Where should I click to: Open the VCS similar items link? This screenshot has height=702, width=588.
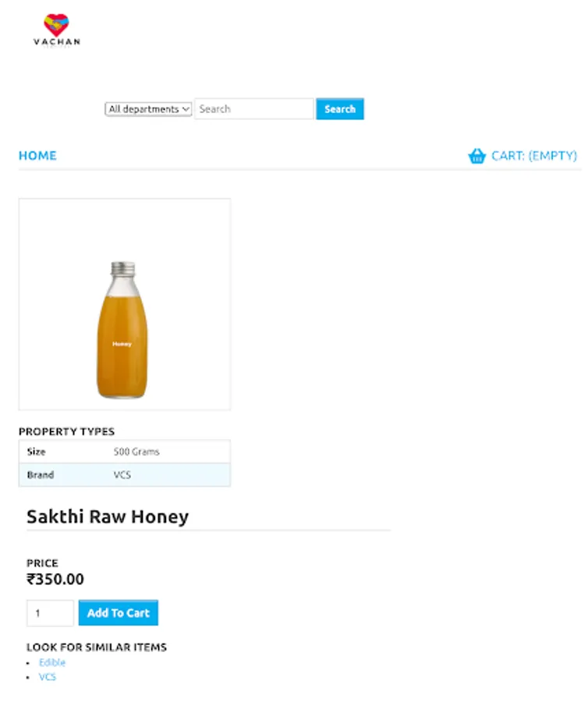(x=48, y=677)
